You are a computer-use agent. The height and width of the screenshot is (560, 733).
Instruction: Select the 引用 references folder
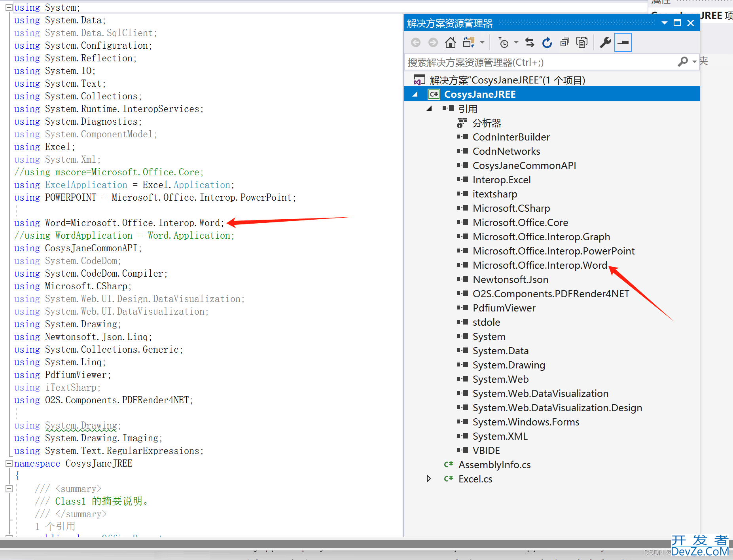point(468,109)
